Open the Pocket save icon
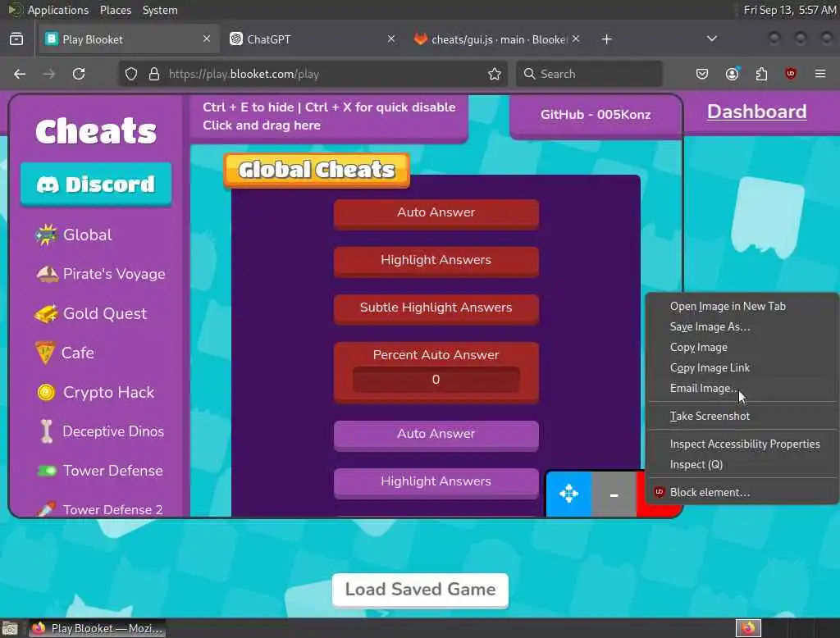Screen dimensions: 840x638 [x=702, y=74]
